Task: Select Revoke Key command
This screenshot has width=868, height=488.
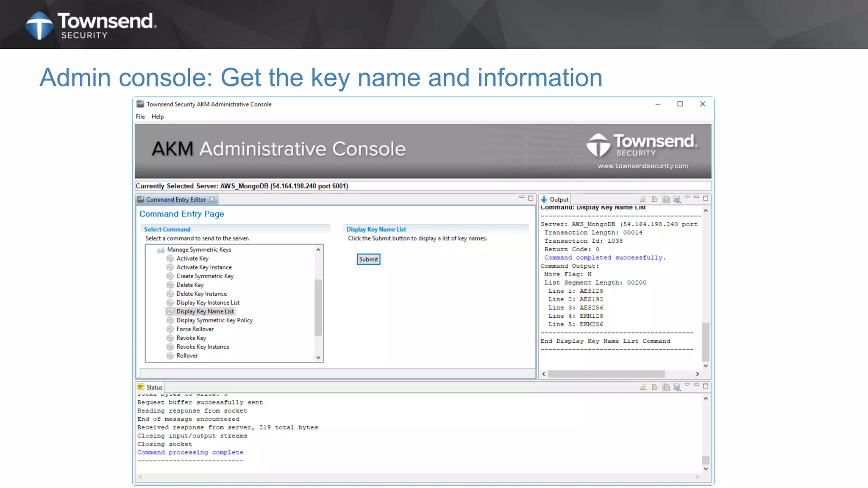Action: (x=191, y=338)
